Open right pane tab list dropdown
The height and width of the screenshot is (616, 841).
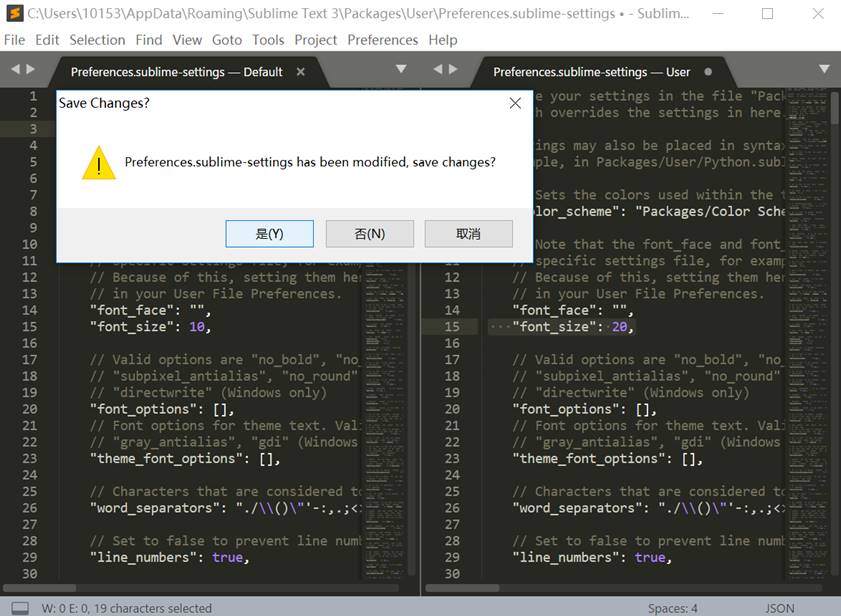click(x=824, y=69)
